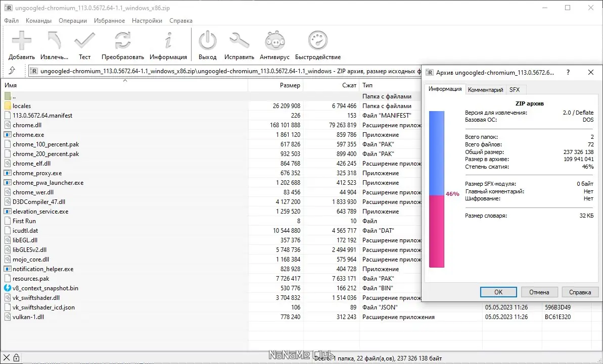The width and height of the screenshot is (603, 364).
Task: Click the chrome.dll file icon
Action: [8, 125]
